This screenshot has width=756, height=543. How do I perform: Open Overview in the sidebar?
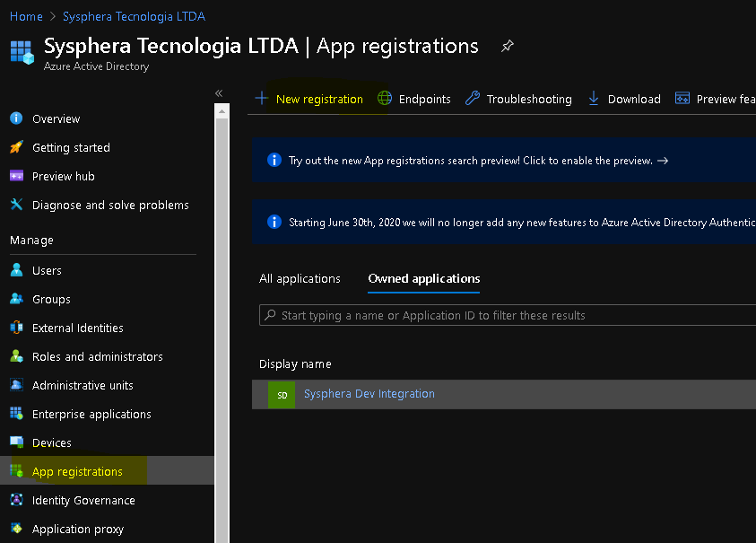pyautogui.click(x=56, y=118)
